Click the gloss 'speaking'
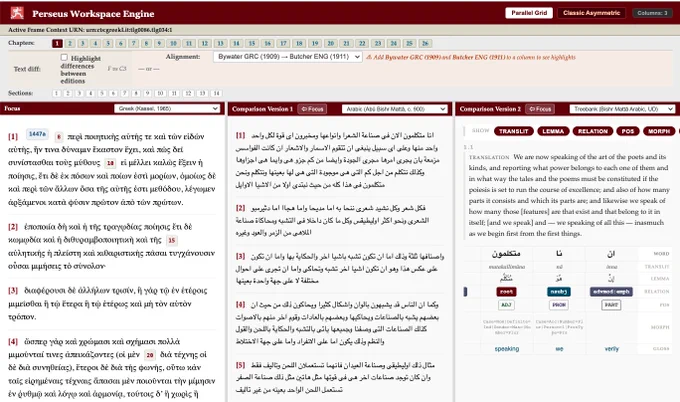680x402 pixels. [x=507, y=349]
